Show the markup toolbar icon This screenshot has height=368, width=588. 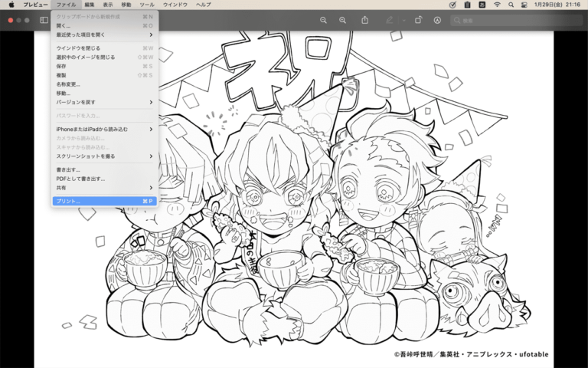coord(437,20)
